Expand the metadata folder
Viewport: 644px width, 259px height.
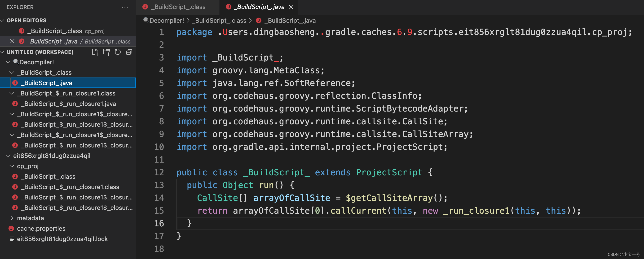point(12,218)
